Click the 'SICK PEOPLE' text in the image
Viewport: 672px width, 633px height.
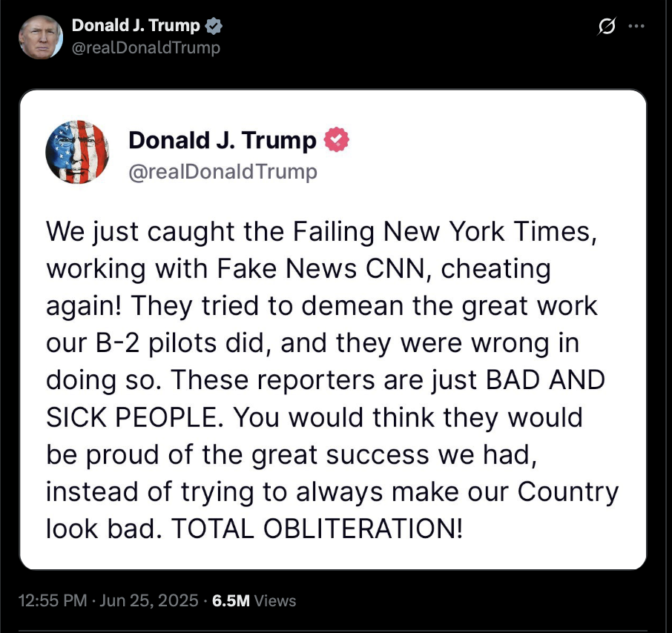click(134, 417)
